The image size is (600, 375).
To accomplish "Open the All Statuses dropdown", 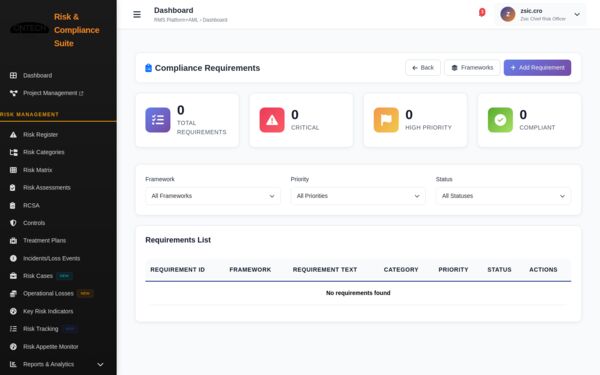I will (x=503, y=196).
